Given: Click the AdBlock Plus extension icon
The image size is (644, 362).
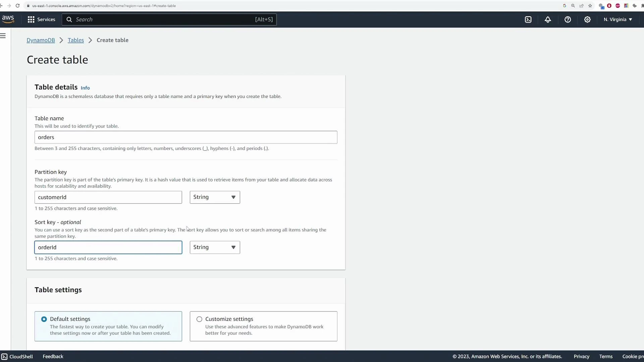Looking at the screenshot, I should (x=618, y=6).
